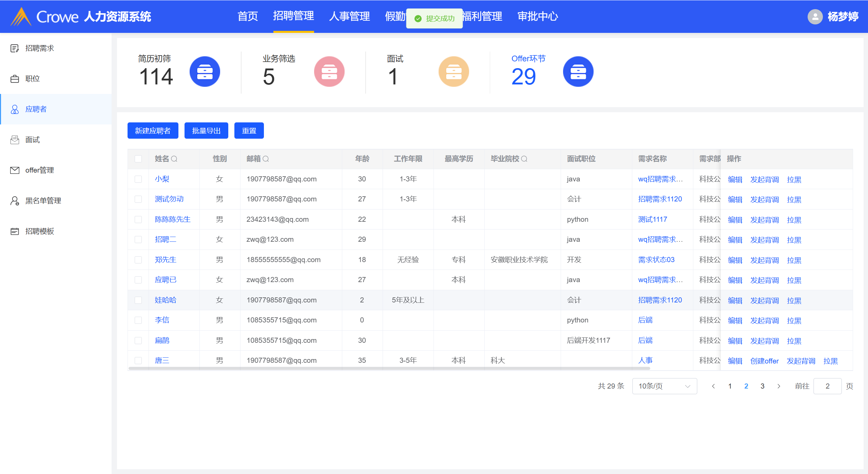The image size is (868, 474).
Task: Click 创建offer link for 唐三
Action: [764, 361]
